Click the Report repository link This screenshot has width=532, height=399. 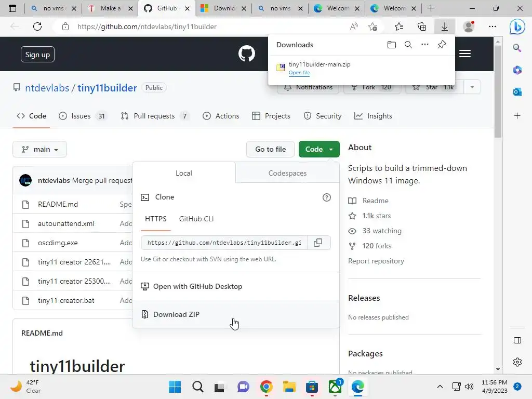376,261
